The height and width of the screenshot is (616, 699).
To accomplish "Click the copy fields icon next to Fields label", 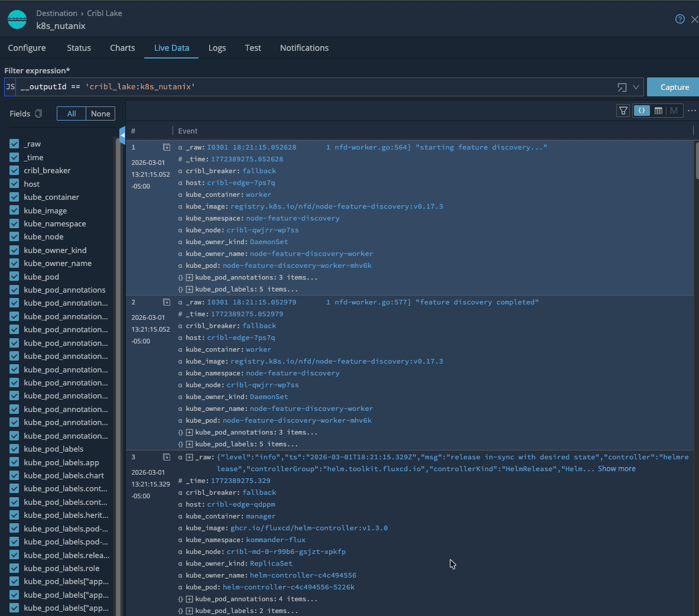I will tap(37, 114).
